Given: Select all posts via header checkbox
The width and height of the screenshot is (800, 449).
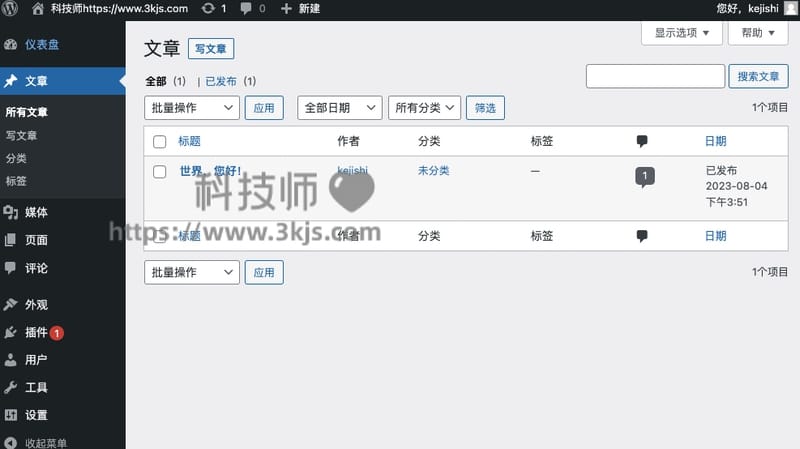Looking at the screenshot, I should coord(160,141).
